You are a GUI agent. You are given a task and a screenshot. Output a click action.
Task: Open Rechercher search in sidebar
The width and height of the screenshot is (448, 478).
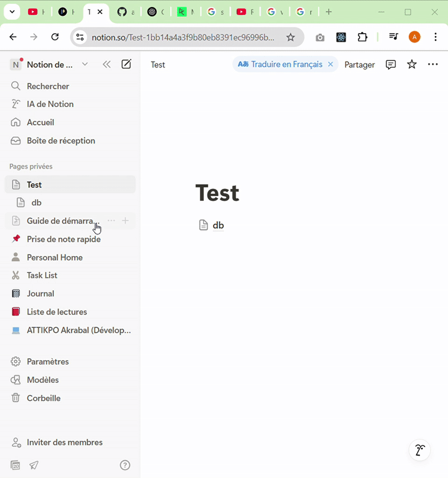click(x=70, y=86)
